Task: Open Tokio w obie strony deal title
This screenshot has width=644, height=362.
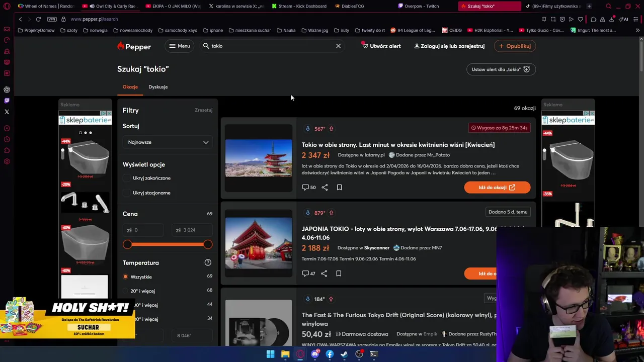Action: (x=398, y=145)
